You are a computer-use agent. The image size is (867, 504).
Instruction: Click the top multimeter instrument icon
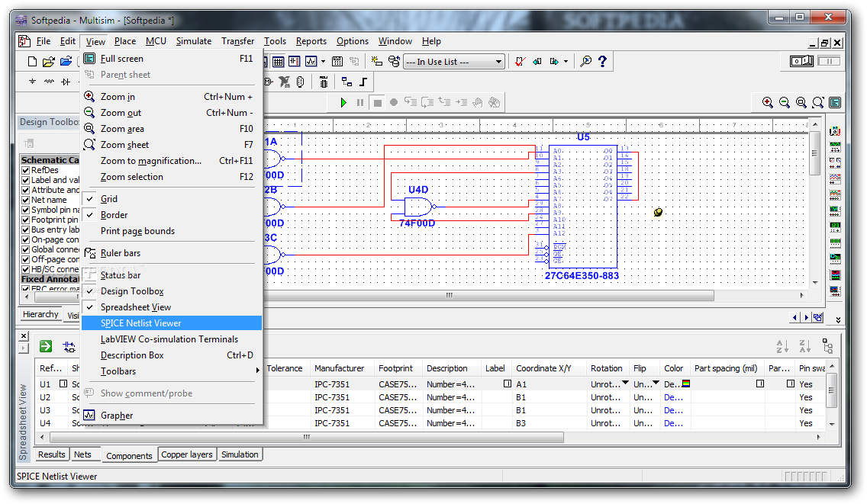click(x=836, y=131)
